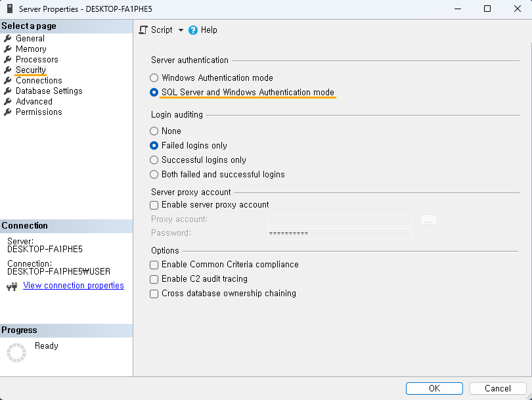Click the wrench icon beside General
532x400 pixels.
tap(7, 38)
